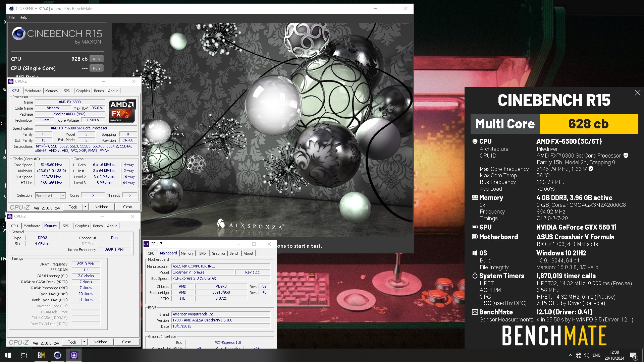Click OS Windows icon in BenchMate panel

[x=475, y=253]
